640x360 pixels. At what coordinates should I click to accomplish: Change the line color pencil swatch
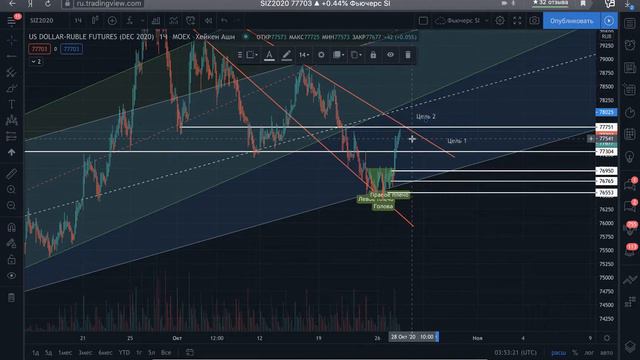coord(287,55)
